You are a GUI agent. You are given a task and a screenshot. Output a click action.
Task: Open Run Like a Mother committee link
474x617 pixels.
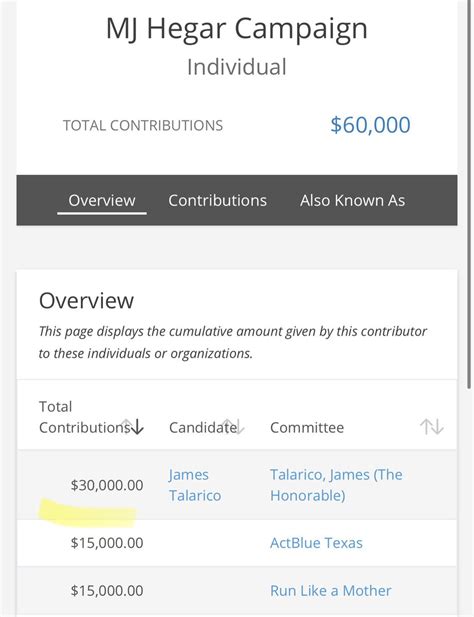[x=331, y=591]
